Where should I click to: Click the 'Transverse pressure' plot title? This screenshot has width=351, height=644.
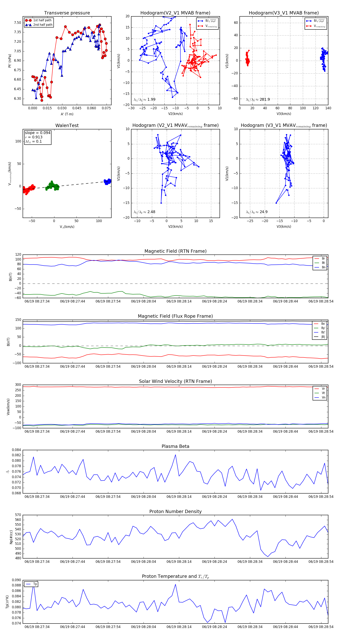pos(67,13)
